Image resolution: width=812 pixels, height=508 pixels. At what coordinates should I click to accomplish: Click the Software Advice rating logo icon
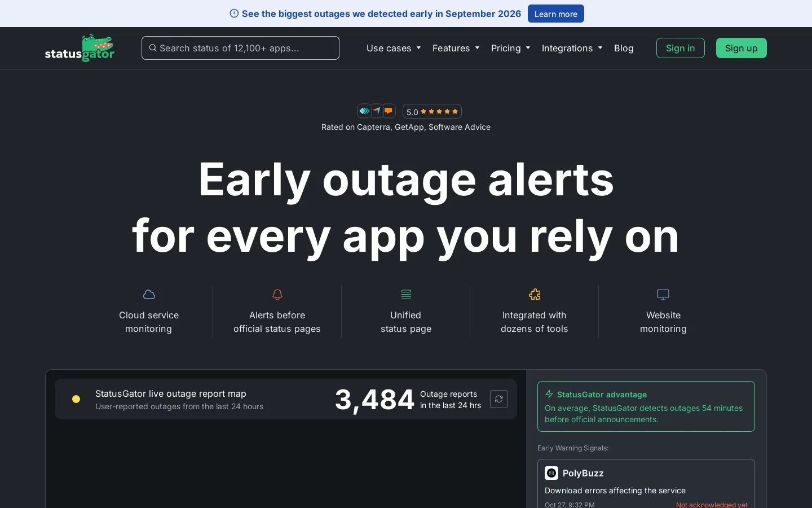point(389,111)
